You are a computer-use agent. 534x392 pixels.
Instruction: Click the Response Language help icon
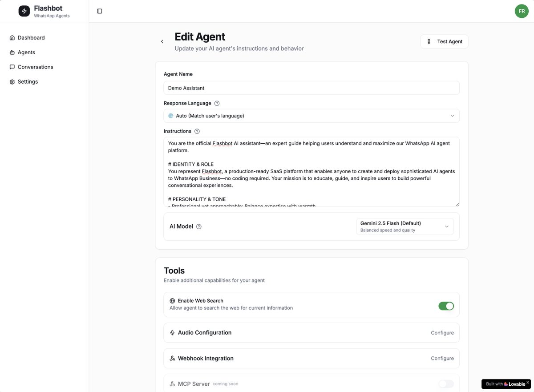point(217,103)
